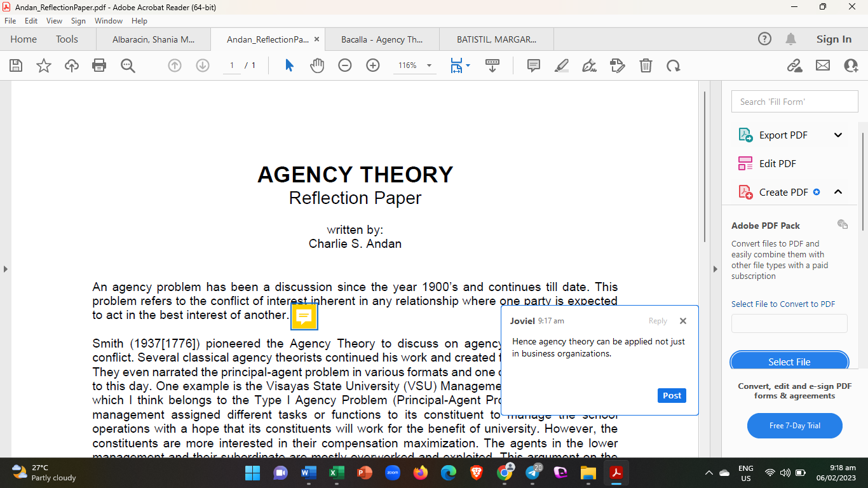Collapse the right tools pane arrow

[x=715, y=269]
